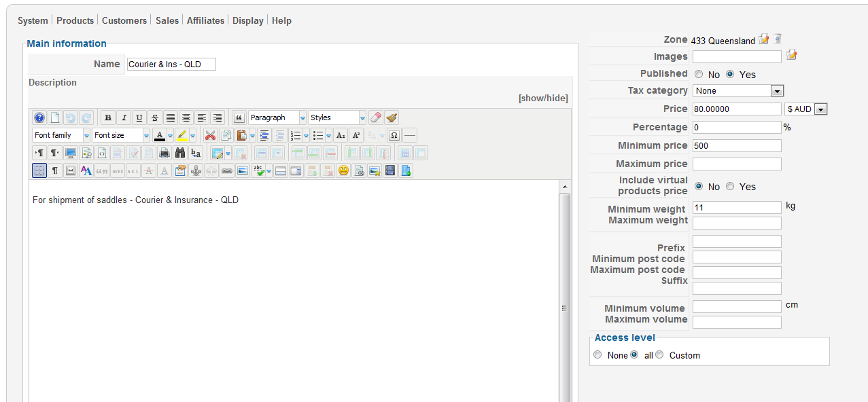Insert an anchor
The image size is (868, 402).
coord(196,170)
